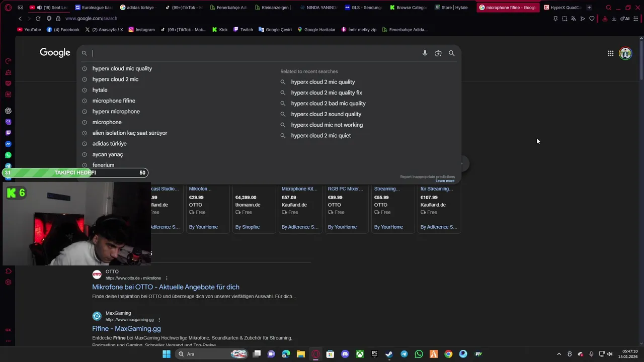The height and width of the screenshot is (362, 644).
Task: Click the address bar URL
Action: pos(91,19)
